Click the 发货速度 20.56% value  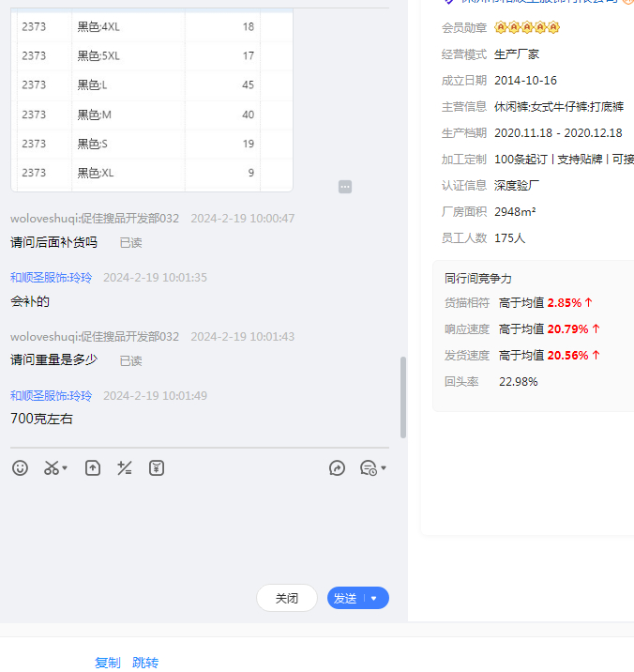[567, 356]
